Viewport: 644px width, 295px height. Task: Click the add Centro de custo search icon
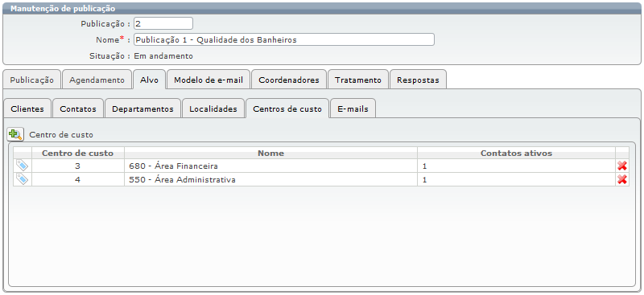click(15, 134)
